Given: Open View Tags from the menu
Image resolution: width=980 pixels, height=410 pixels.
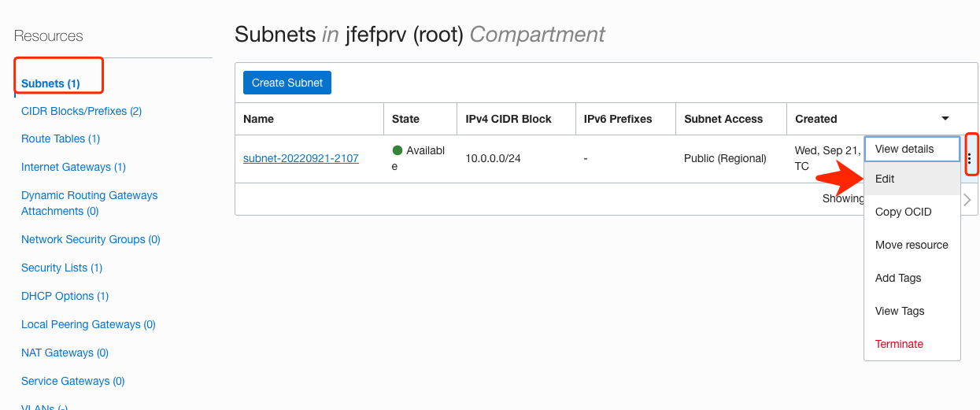Looking at the screenshot, I should click(899, 311).
